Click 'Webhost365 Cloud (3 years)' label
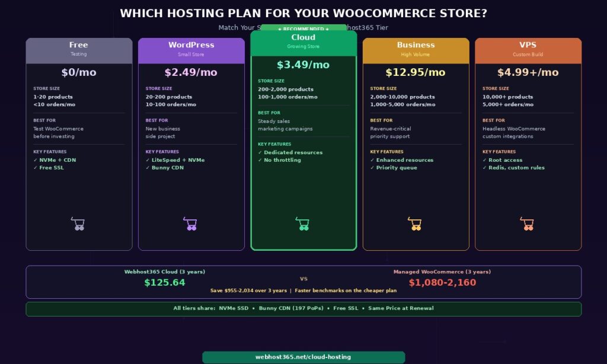Image resolution: width=607 pixels, height=364 pixels. tap(165, 272)
